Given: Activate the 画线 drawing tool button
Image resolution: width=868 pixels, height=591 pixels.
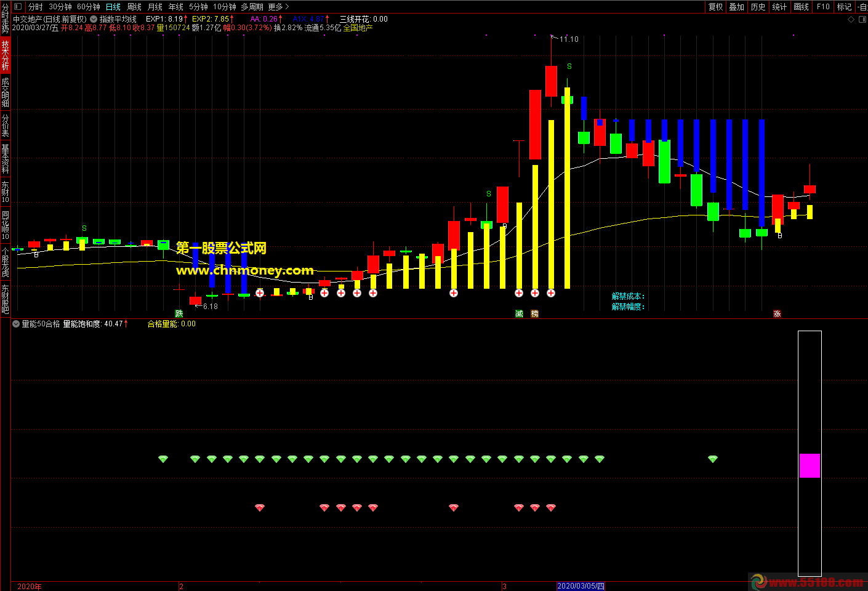Looking at the screenshot, I should coord(801,7).
